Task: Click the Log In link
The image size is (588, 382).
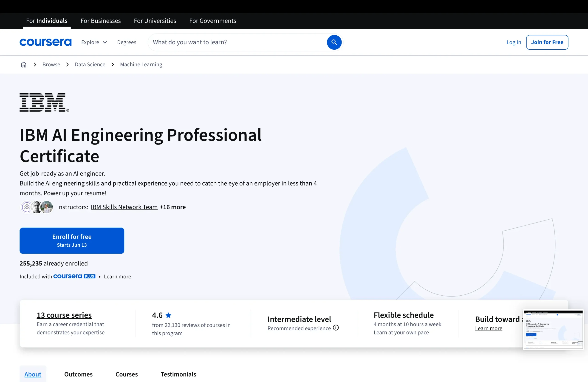Action: tap(514, 42)
